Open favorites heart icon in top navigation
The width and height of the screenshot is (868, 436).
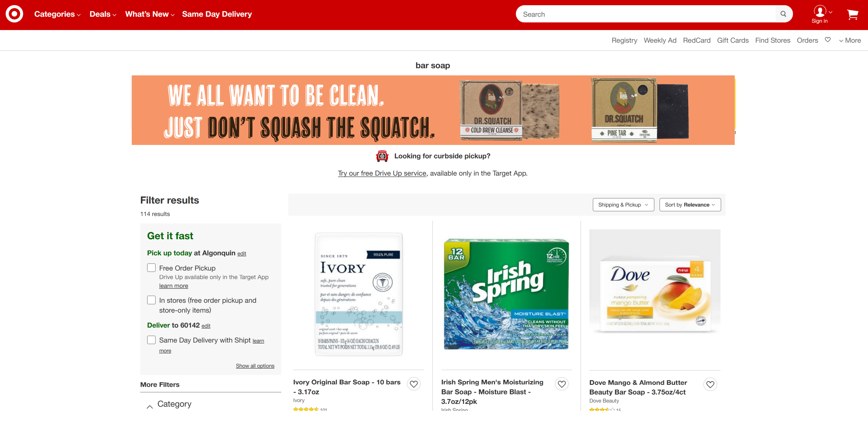click(x=828, y=40)
